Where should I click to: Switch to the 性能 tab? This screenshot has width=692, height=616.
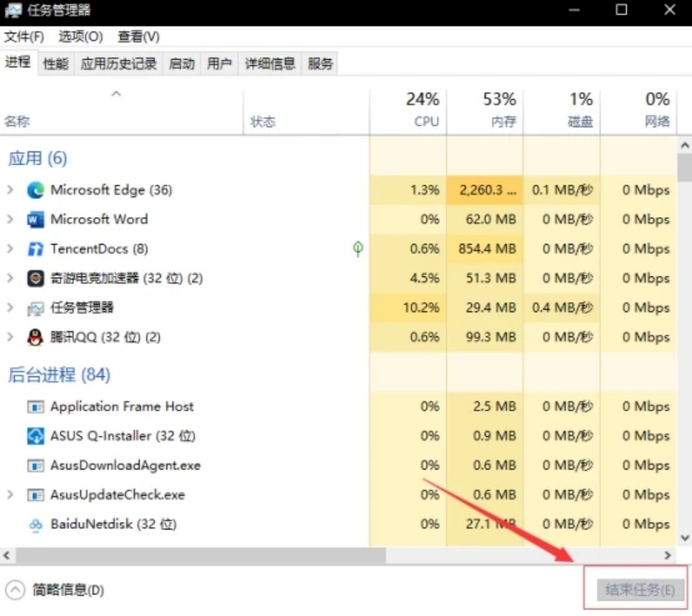click(56, 64)
